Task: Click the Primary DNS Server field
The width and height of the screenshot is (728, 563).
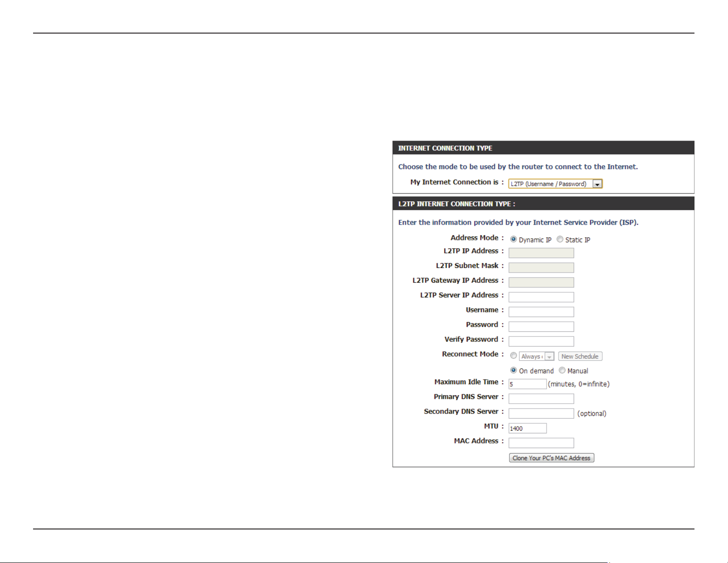Action: pyautogui.click(x=541, y=398)
